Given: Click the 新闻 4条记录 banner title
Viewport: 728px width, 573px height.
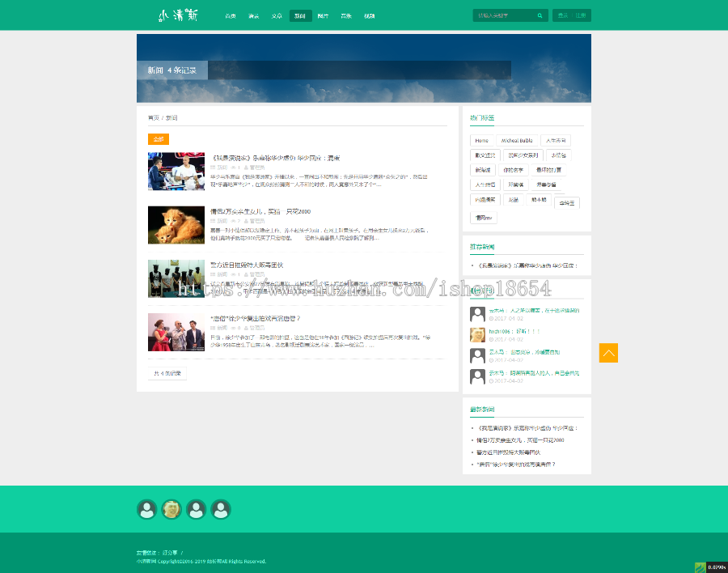Looking at the screenshot, I should (x=171, y=70).
